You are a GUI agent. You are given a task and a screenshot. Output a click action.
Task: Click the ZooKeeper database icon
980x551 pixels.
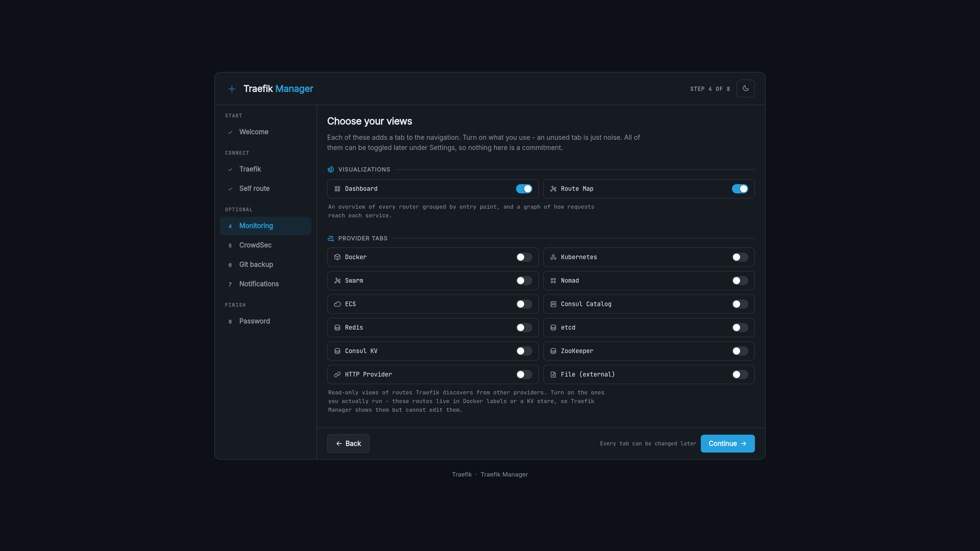[x=553, y=351]
